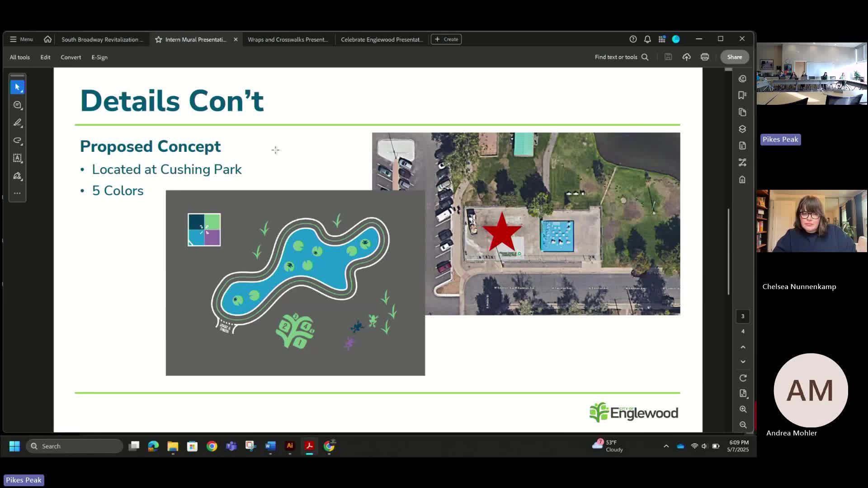This screenshot has width=868, height=488.
Task: Open the bookmarks panel icon
Action: (742, 95)
